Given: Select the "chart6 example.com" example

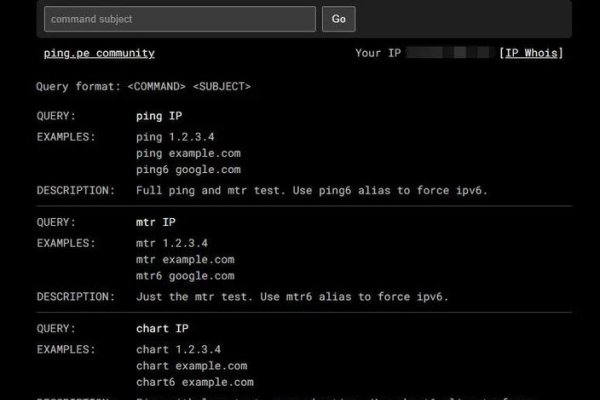Looking at the screenshot, I should pos(194,382).
